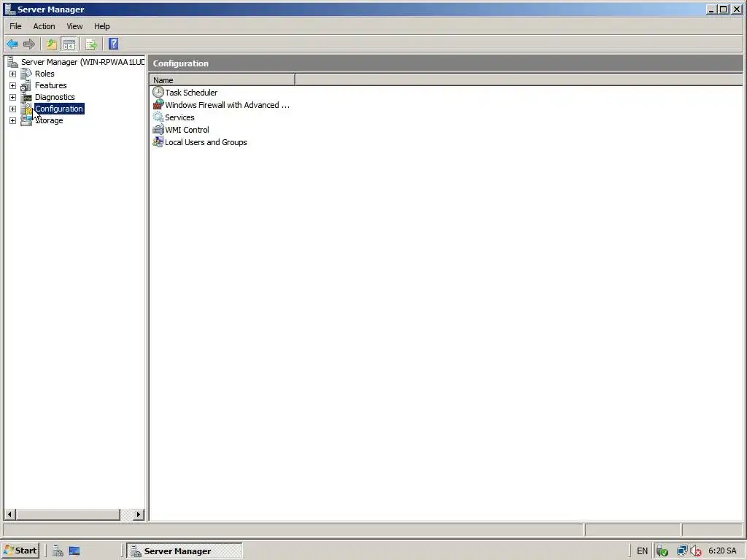
Task: Click the Export List toolbar icon
Action: [91, 44]
